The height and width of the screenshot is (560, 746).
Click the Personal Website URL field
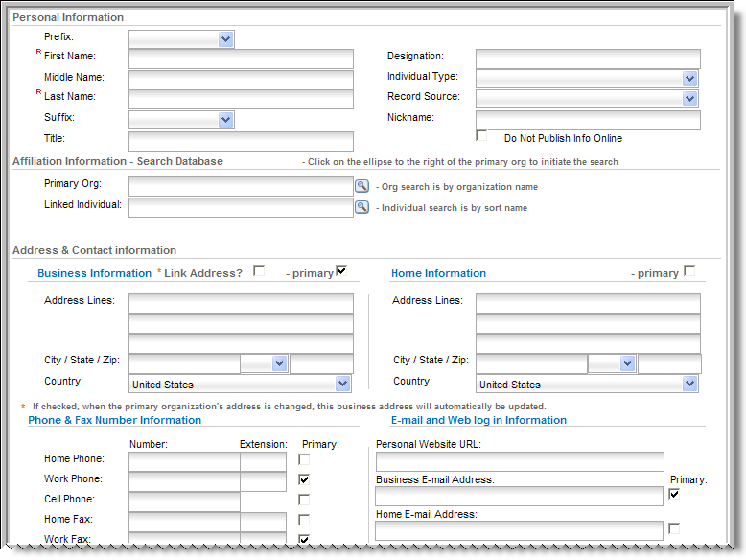[520, 461]
